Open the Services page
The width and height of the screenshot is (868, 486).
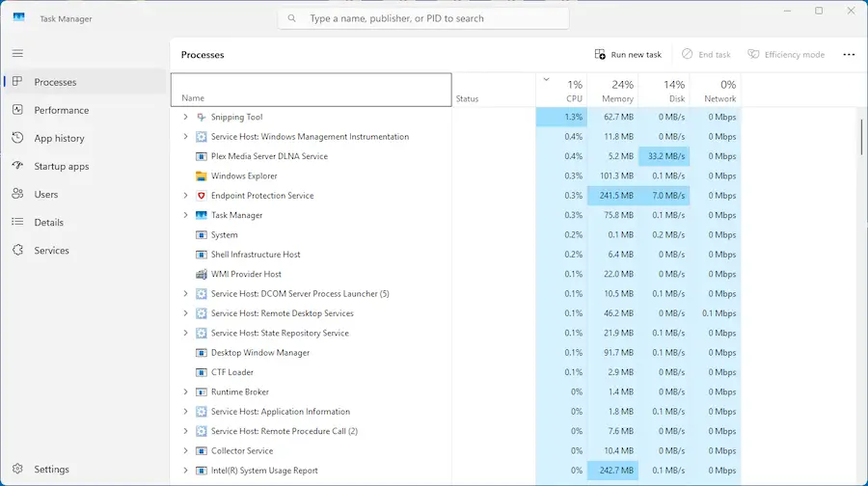[x=84, y=250]
